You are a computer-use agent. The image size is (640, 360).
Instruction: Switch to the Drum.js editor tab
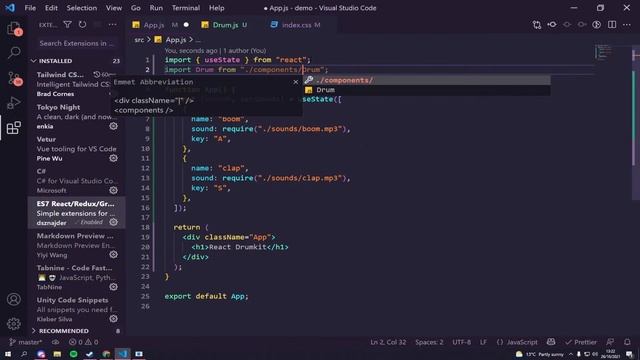point(225,25)
